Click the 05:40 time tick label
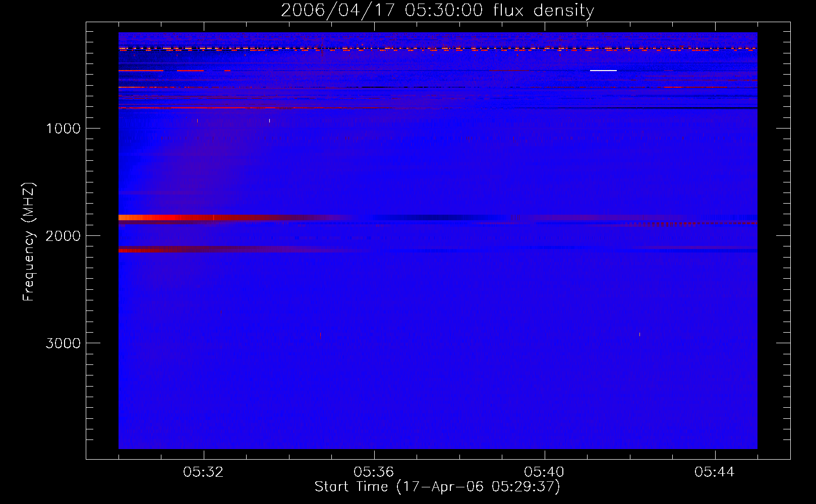816x504 pixels. [x=544, y=472]
